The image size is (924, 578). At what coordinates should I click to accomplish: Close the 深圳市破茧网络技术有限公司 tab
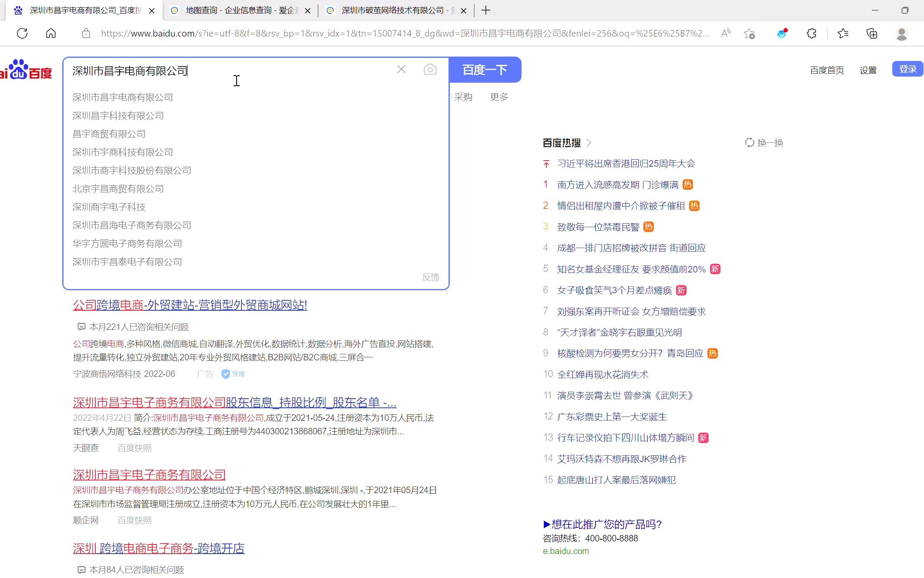(464, 10)
